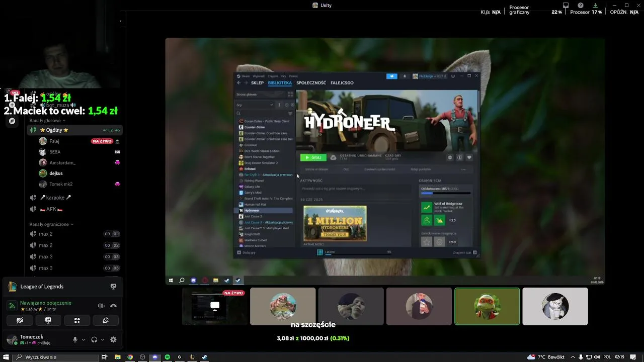This screenshot has width=644, height=362.
Task: Click the green GRAJ play button
Action: [x=313, y=157]
